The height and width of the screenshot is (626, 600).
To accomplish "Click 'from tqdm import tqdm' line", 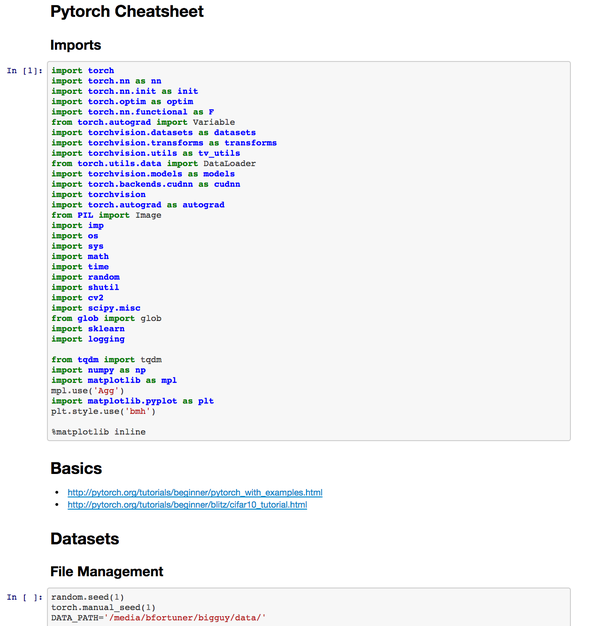I will pos(106,360).
